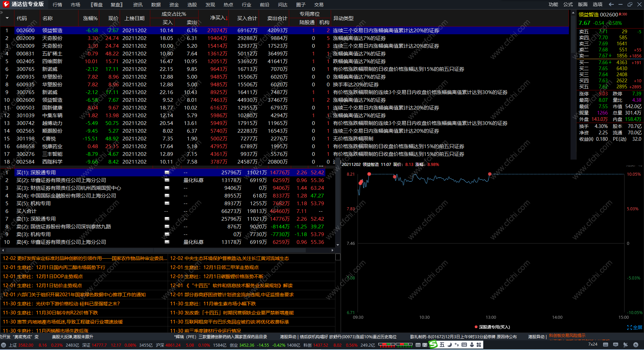Toggle the 深股通专用(买入) chart legend marker
Viewport: 644px width, 350px height.
[x=476, y=327]
